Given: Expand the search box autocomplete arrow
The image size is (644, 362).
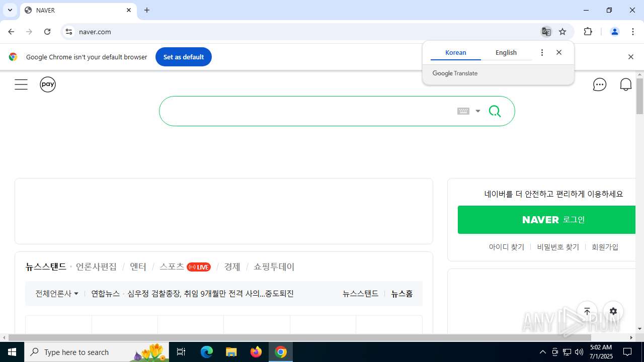Looking at the screenshot, I should click(478, 111).
